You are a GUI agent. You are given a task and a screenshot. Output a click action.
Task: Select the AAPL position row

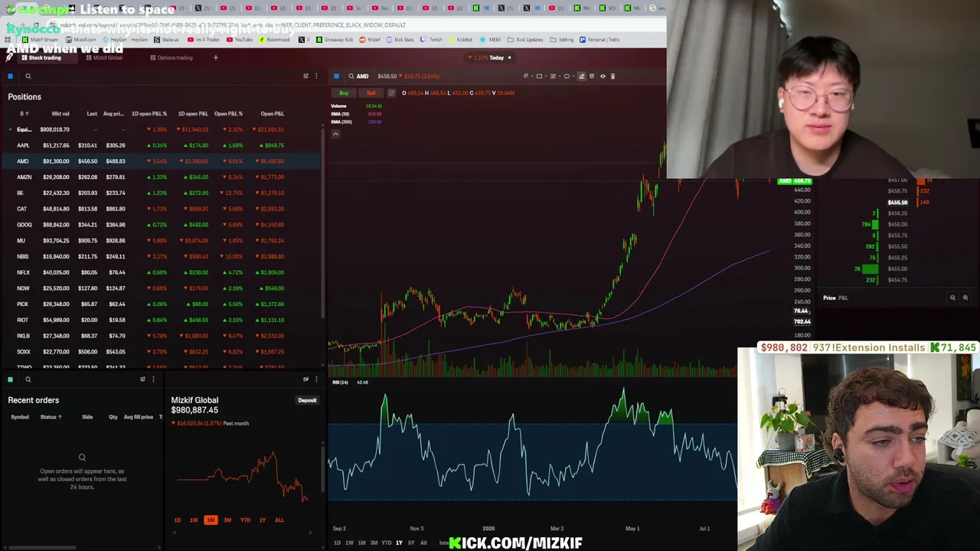[x=161, y=145]
